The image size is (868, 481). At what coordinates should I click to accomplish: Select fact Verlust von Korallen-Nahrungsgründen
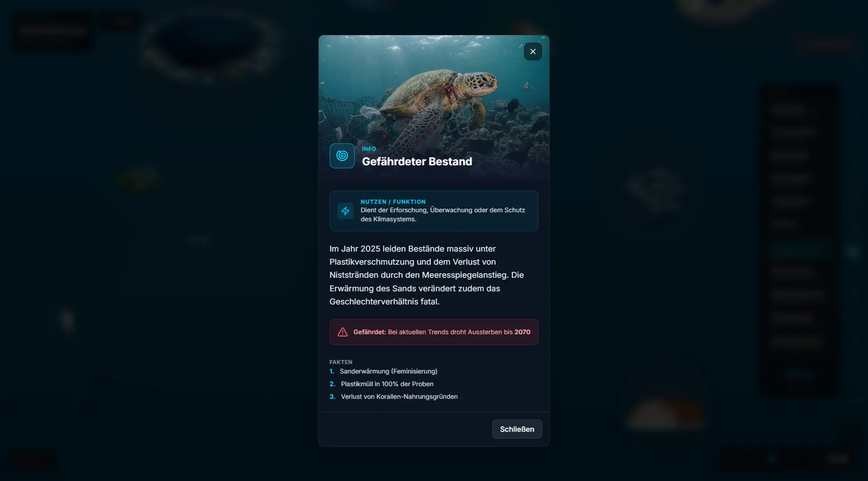399,397
